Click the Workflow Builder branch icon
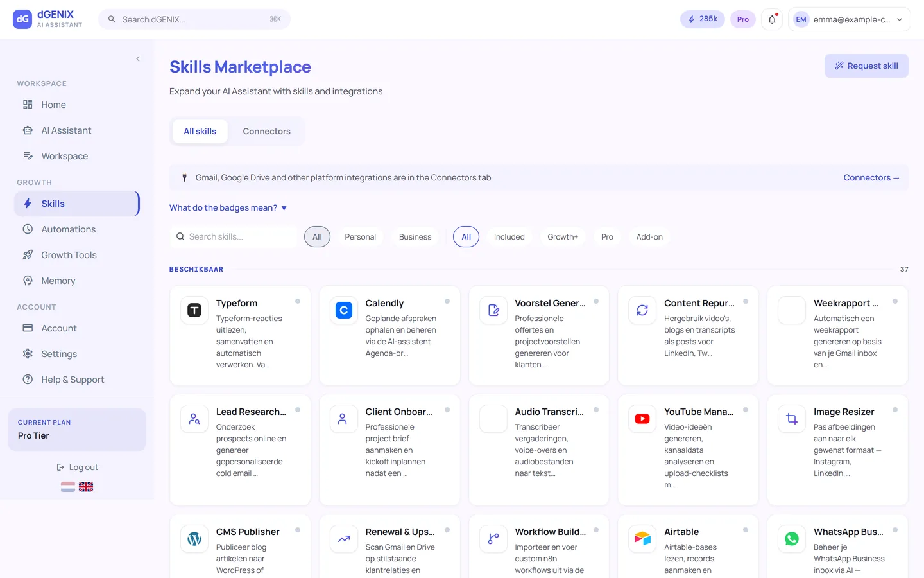This screenshot has height=578, width=924. [493, 539]
